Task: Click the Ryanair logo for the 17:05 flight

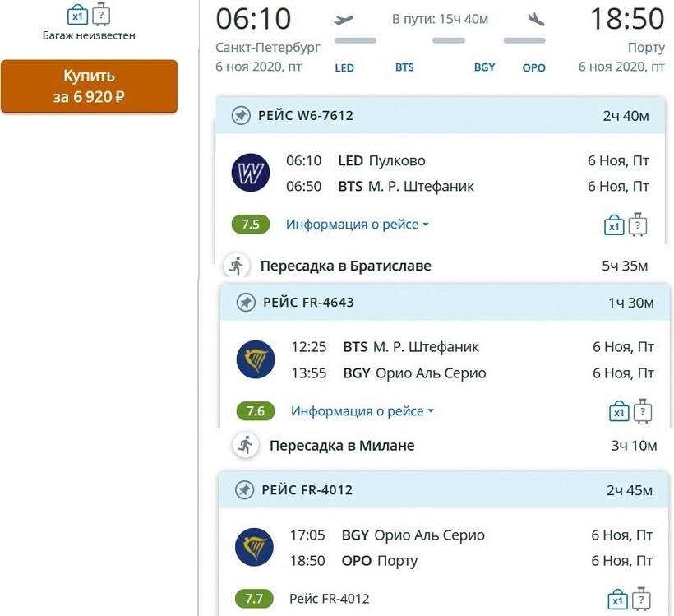Action: (254, 548)
